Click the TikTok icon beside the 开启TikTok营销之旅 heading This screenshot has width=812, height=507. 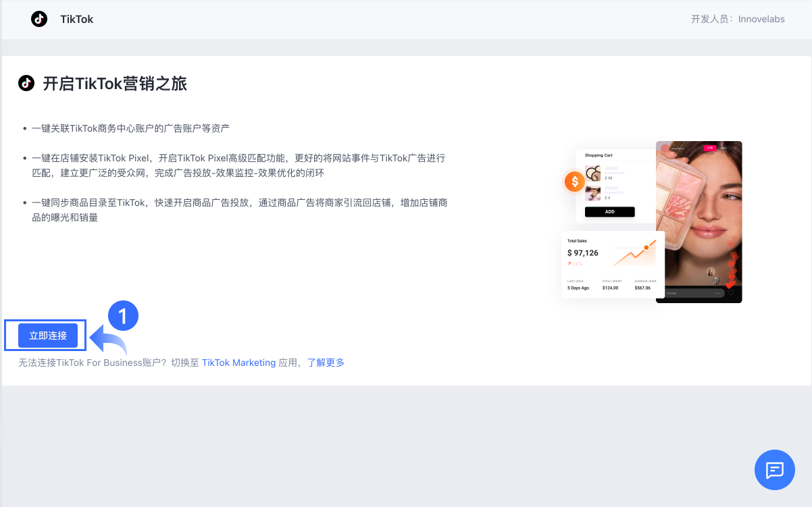point(26,83)
